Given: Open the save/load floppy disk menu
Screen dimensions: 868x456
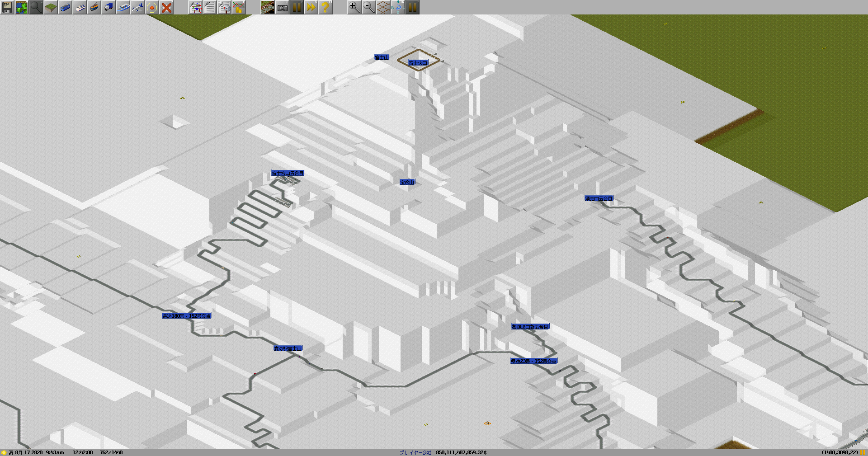Looking at the screenshot, I should [x=7, y=7].
